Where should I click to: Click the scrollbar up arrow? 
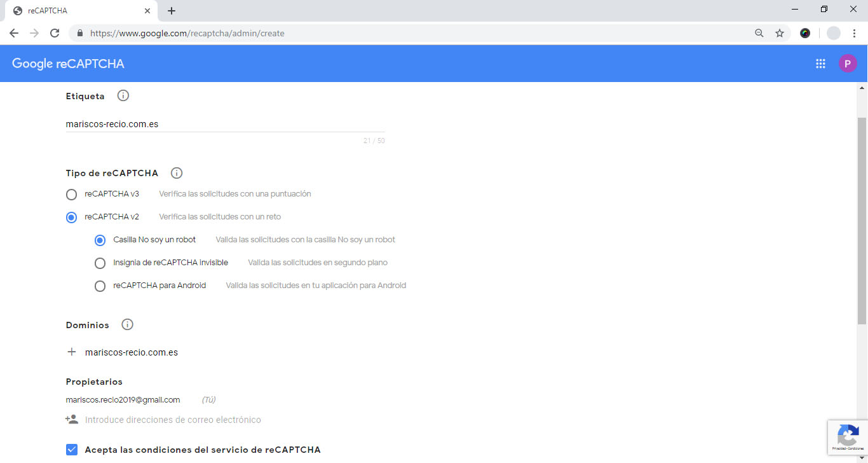pyautogui.click(x=862, y=87)
